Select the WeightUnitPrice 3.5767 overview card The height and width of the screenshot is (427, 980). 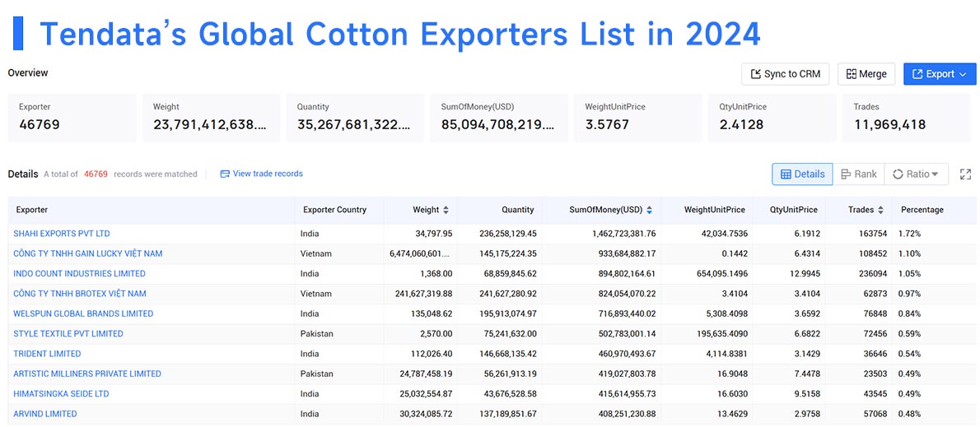[637, 116]
